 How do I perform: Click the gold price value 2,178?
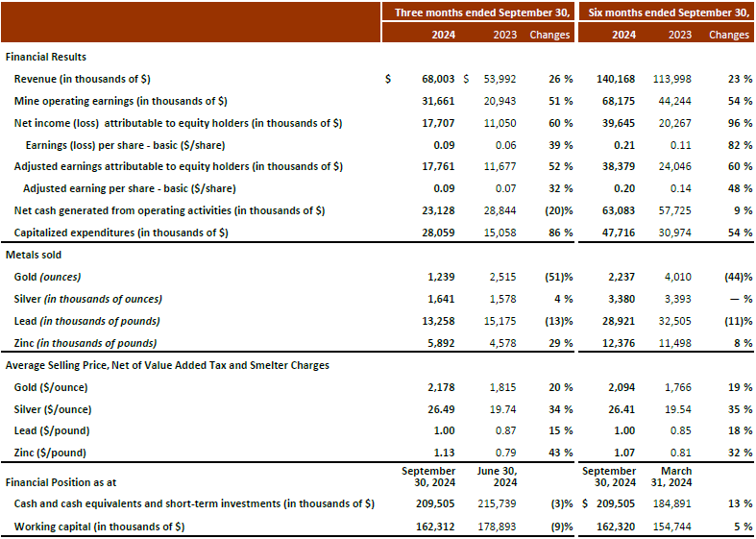click(440, 387)
